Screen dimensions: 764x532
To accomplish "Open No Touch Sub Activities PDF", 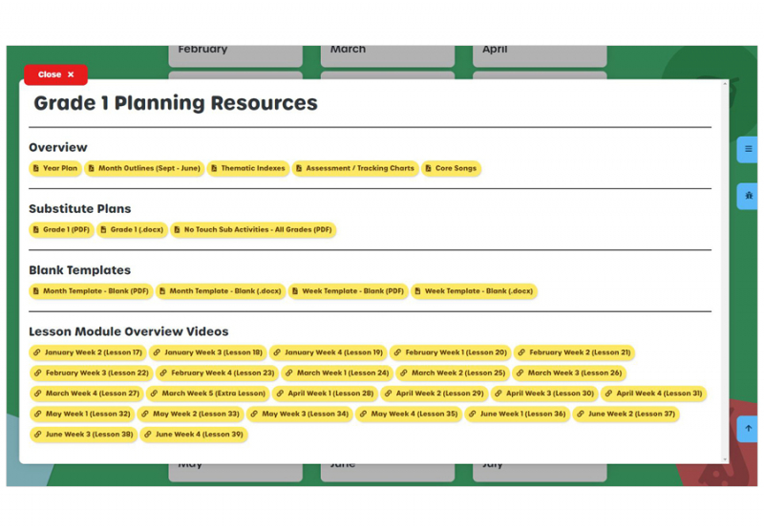I will click(x=253, y=229).
